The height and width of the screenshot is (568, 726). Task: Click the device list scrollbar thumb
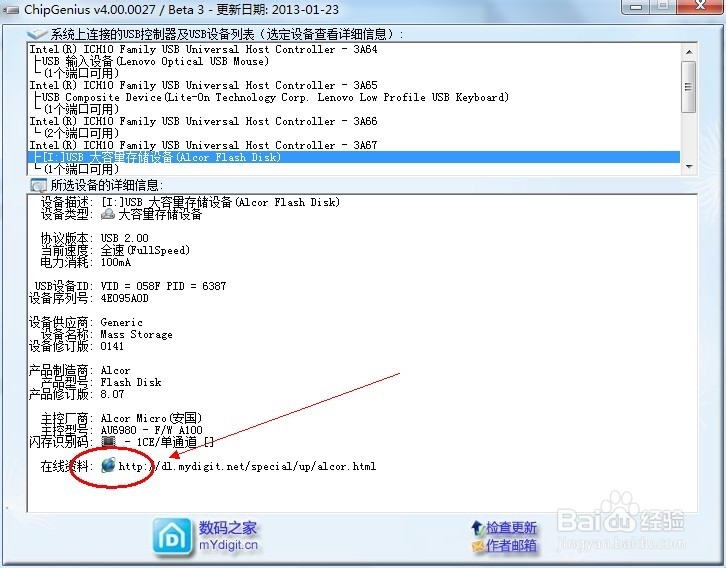689,87
